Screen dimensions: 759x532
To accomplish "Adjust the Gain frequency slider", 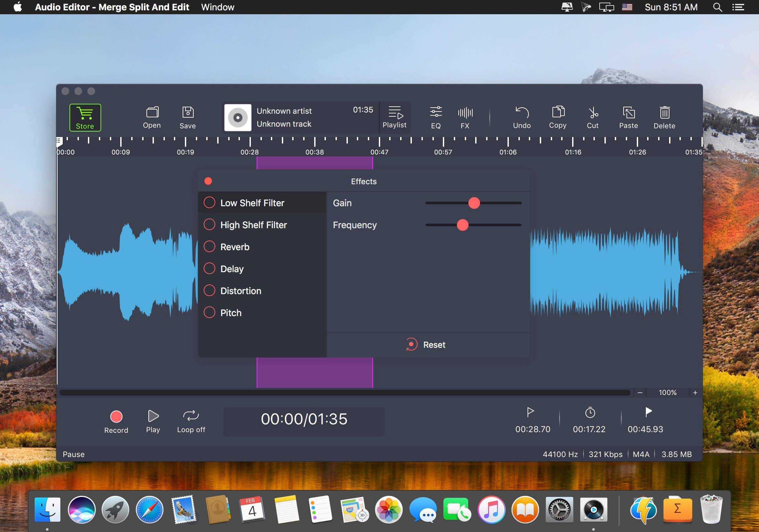I will pos(474,203).
